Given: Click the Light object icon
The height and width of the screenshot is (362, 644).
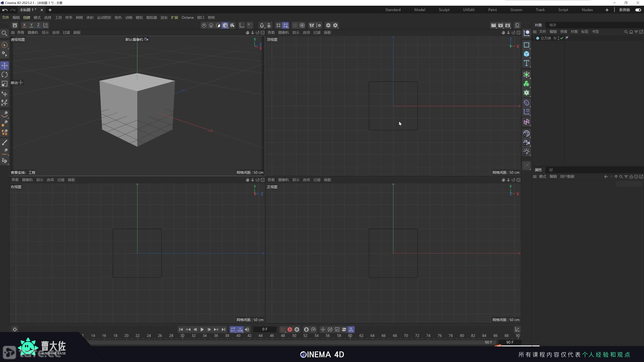Looking at the screenshot, I should pos(526,152).
